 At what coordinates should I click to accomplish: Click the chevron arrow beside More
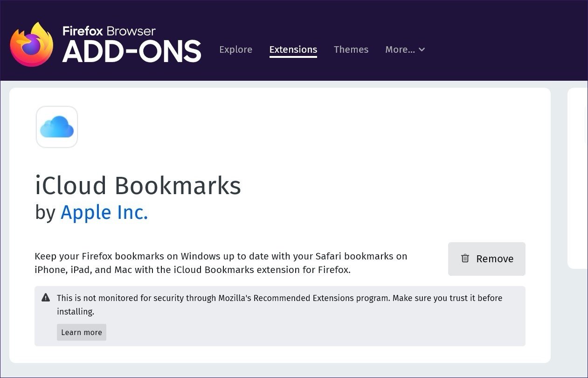click(422, 49)
